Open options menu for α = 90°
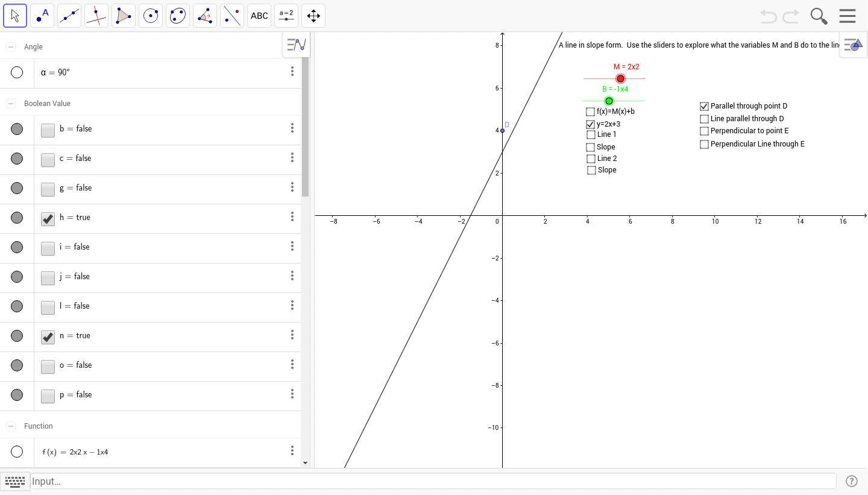 coord(292,72)
